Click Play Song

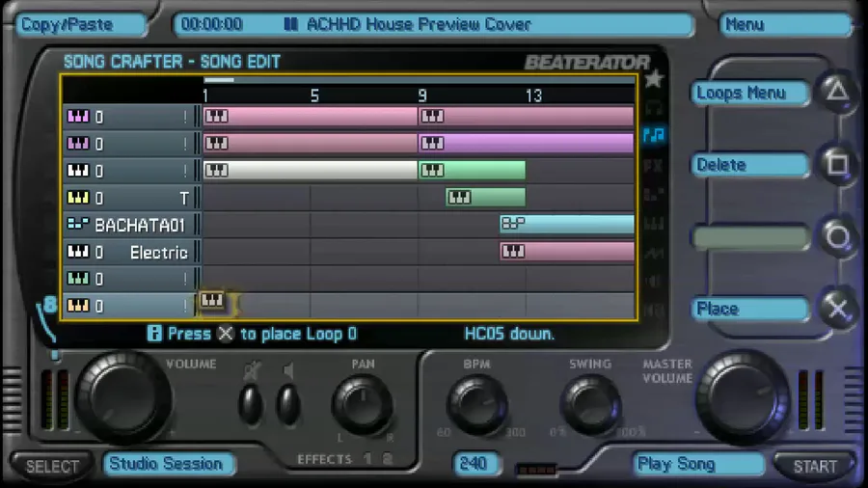coord(697,464)
